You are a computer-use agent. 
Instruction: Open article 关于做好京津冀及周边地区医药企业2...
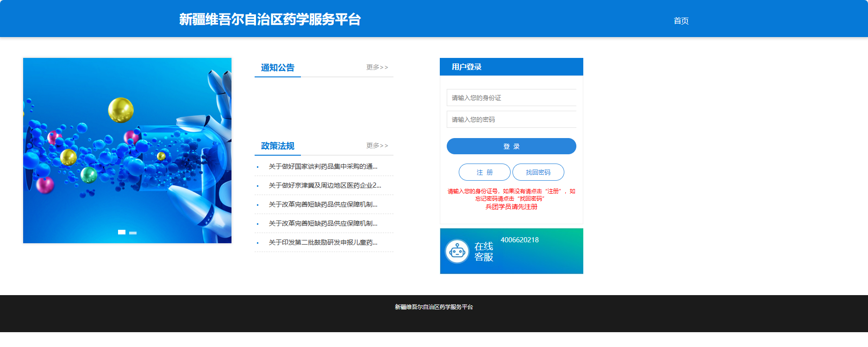click(325, 185)
